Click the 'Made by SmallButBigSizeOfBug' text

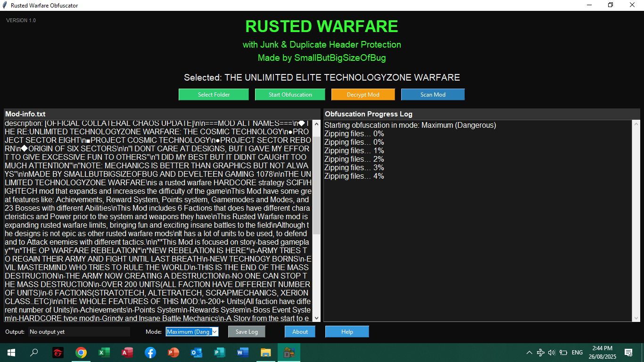tap(322, 58)
